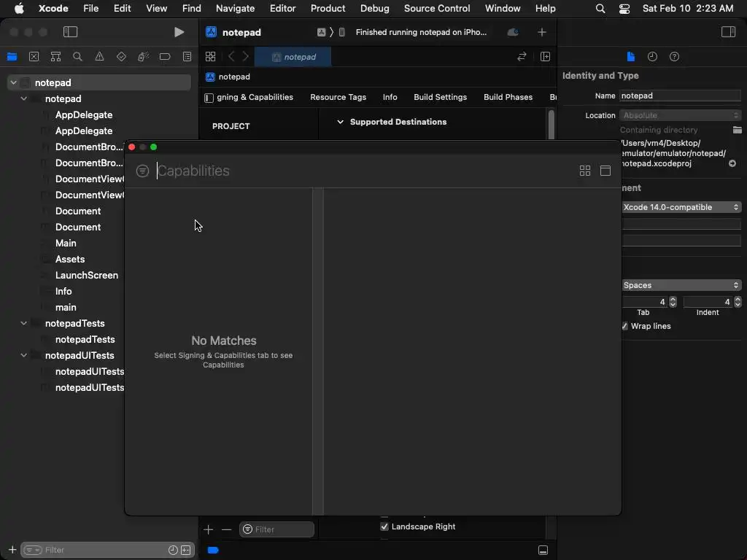Open the Editor menu
The height and width of the screenshot is (560, 747).
tap(282, 8)
